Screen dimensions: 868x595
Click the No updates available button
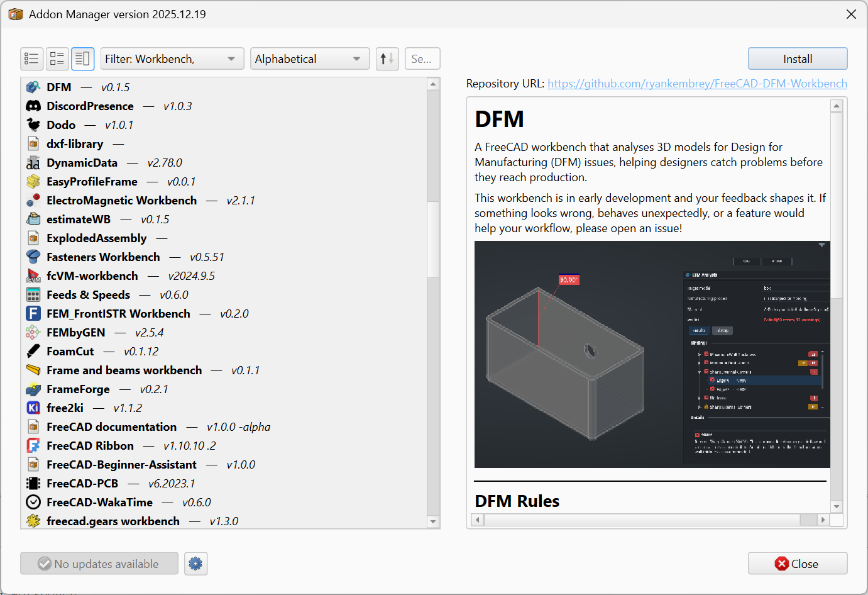coord(99,564)
